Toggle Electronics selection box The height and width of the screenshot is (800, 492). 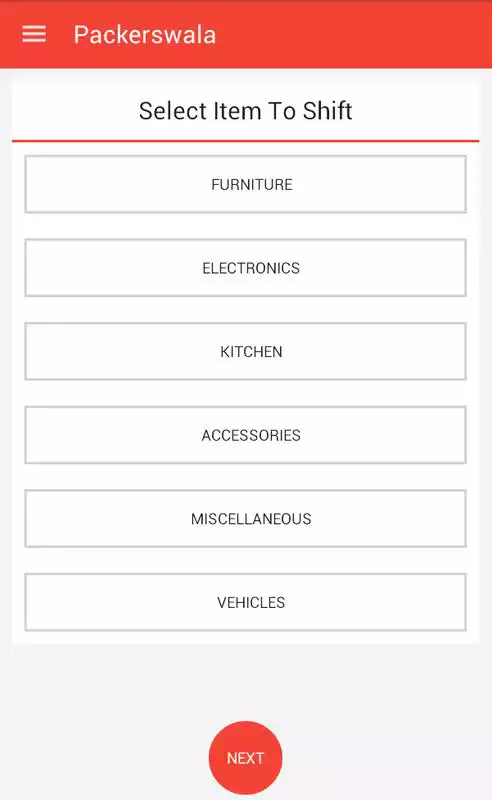point(245,268)
